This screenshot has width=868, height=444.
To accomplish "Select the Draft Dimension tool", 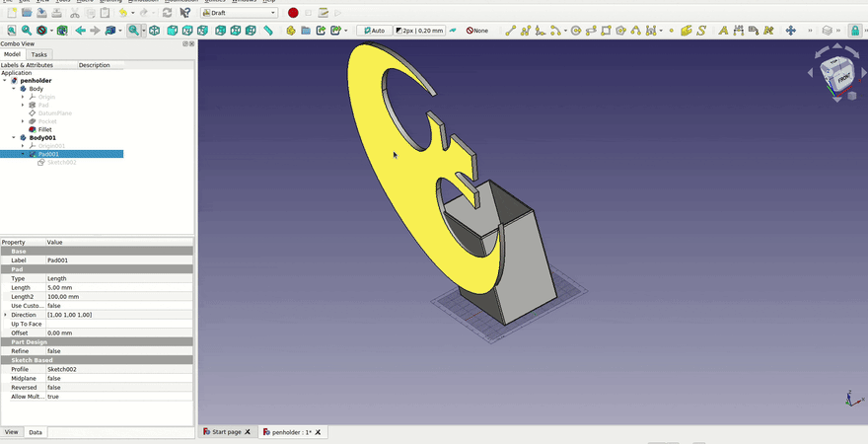I will tap(738, 31).
